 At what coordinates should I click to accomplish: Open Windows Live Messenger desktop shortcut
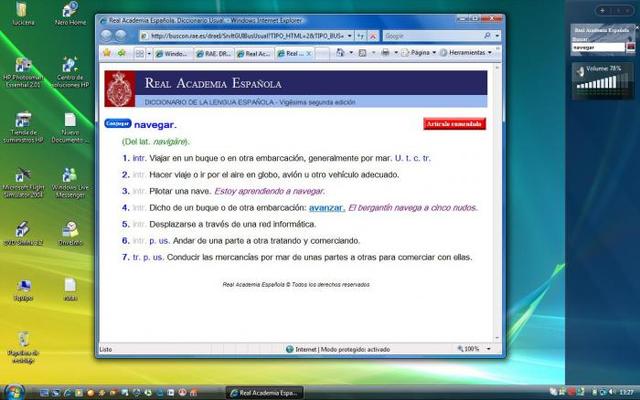point(70,182)
